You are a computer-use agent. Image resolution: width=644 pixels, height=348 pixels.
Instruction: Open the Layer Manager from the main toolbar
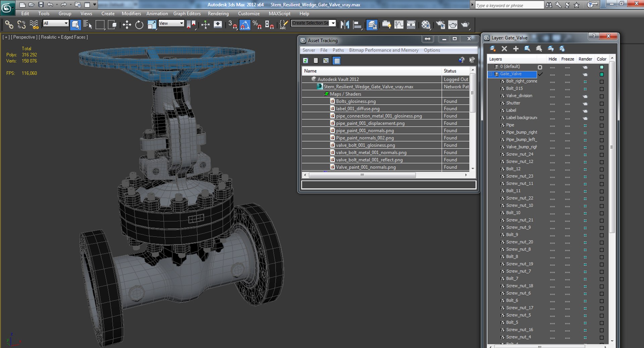372,24
